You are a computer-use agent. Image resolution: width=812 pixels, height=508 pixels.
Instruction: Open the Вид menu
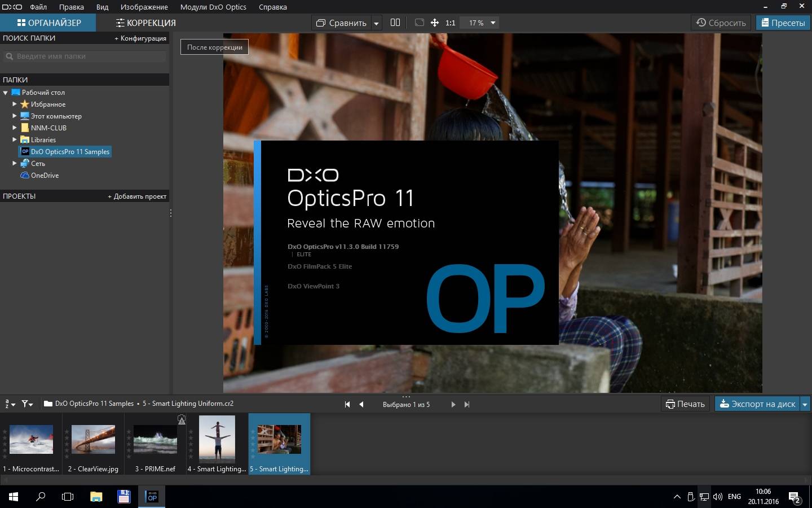point(102,7)
